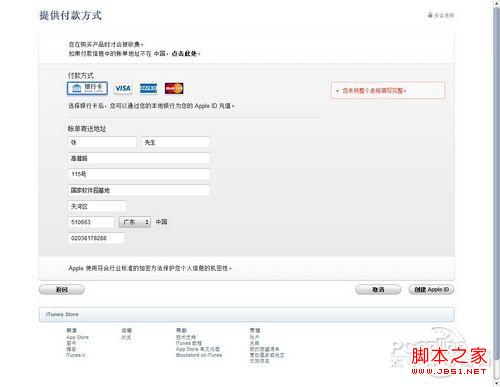Screen dimensions: 500x387
Task: Open the 浏览 footer link under 功能
Action: coord(126,337)
